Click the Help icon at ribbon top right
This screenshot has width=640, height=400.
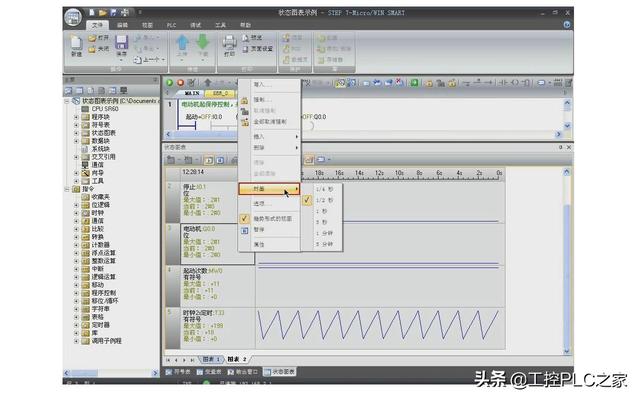pos(567,24)
